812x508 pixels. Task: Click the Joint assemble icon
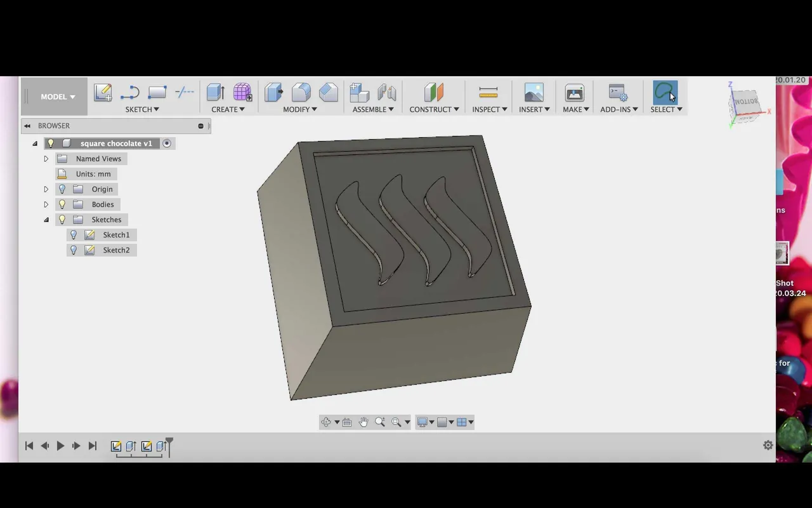[x=386, y=93]
